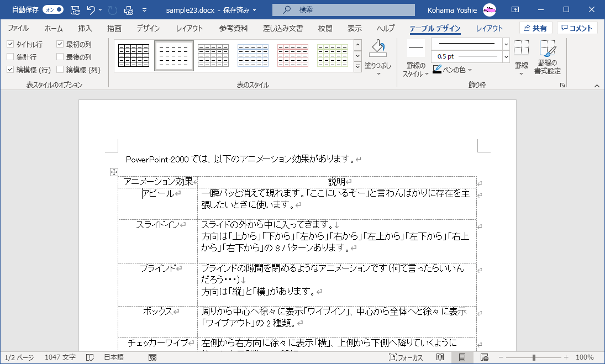The width and height of the screenshot is (605, 364).
Task: Switch to the デザイン tab
Action: (148, 28)
